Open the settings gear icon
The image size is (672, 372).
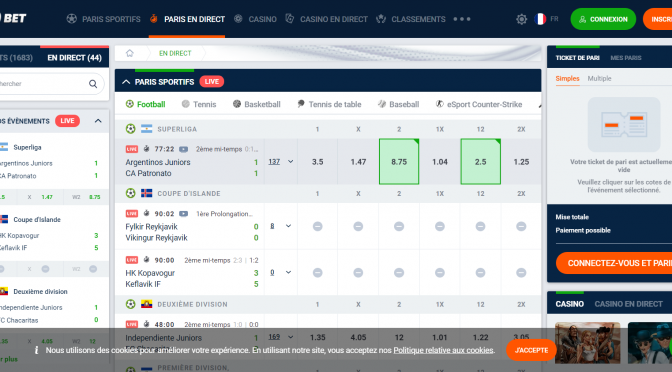coord(521,19)
